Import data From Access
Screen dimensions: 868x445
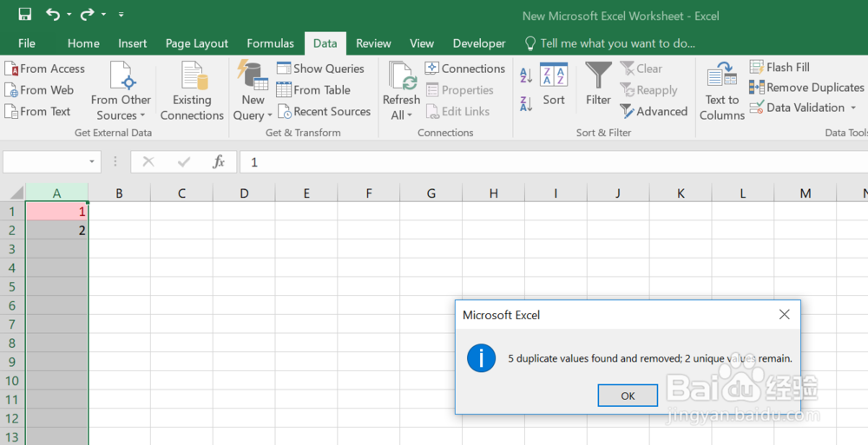pyautogui.click(x=45, y=69)
